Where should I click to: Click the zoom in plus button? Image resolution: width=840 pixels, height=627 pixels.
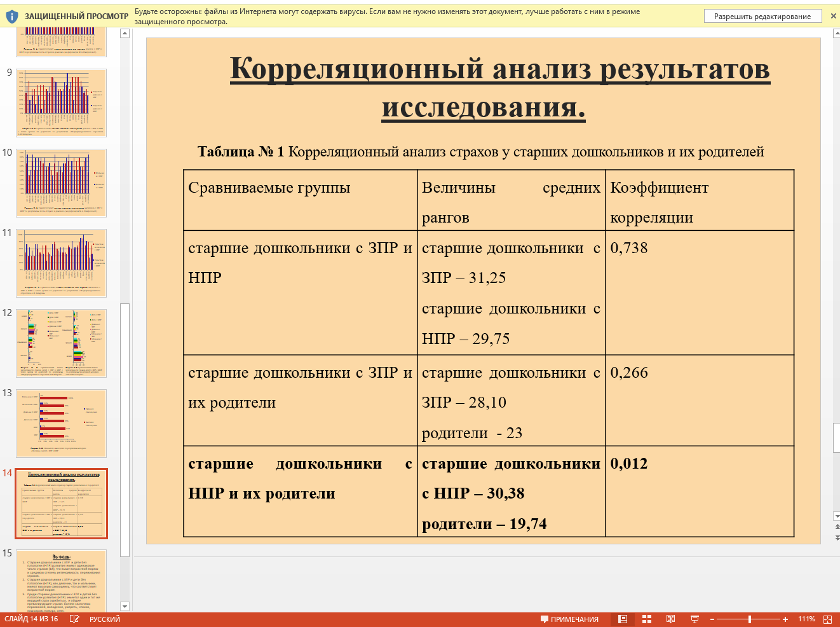tap(785, 619)
